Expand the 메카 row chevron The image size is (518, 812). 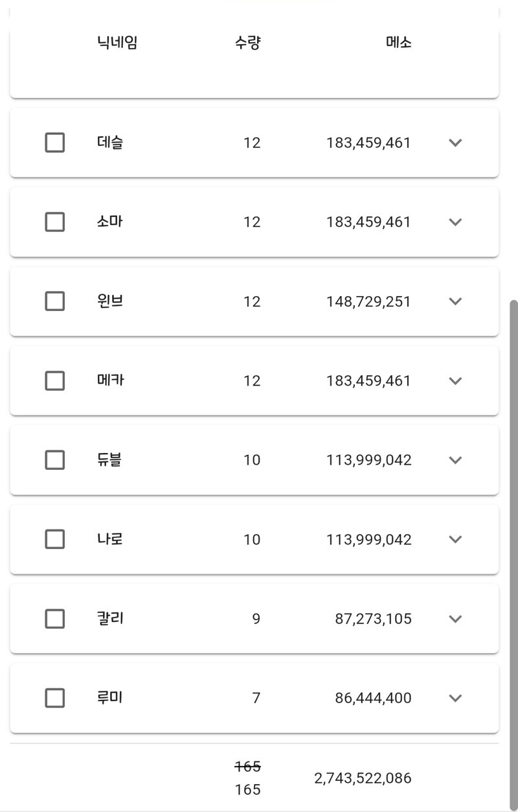[455, 380]
